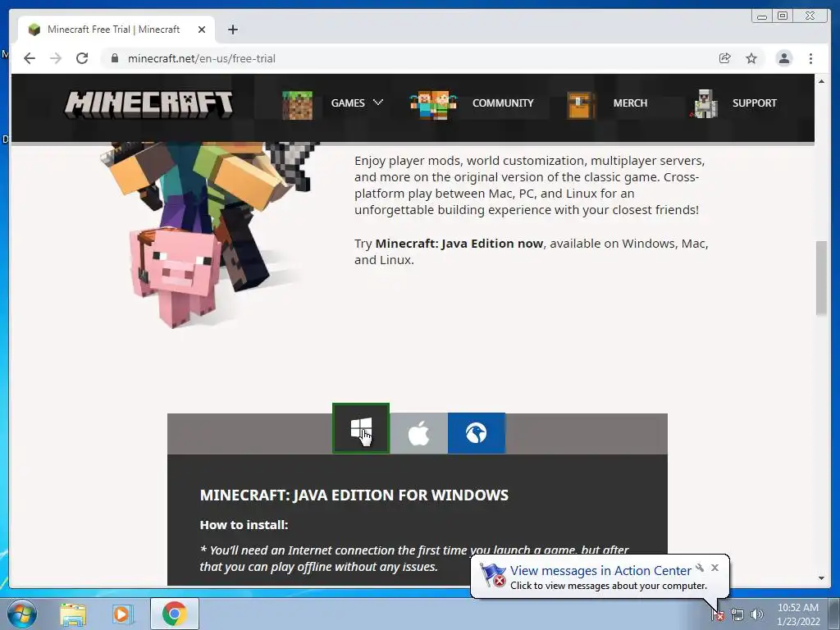The image size is (840, 630).
Task: Click the bold 'Minecraft: Java Edition now' text
Action: pyautogui.click(x=459, y=244)
